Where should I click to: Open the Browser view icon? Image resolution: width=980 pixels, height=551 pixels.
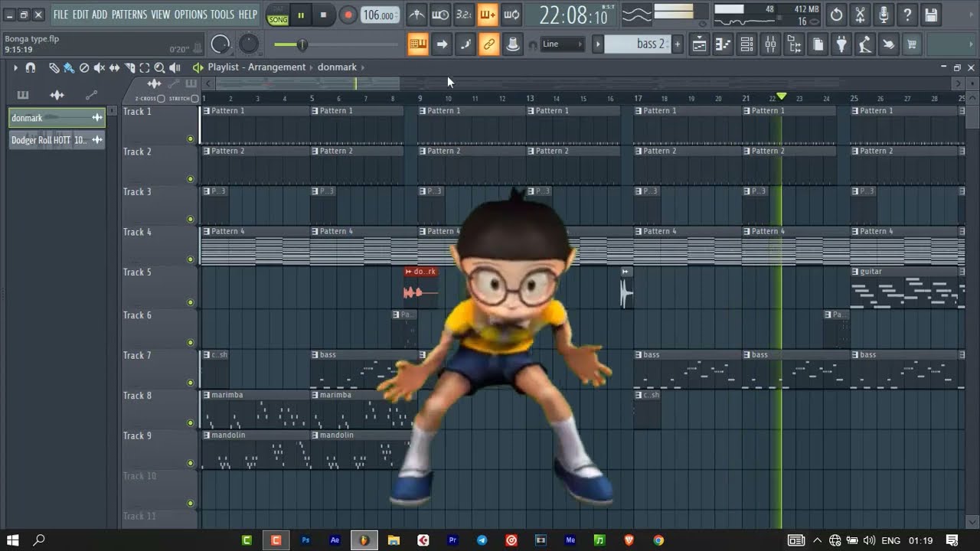(794, 44)
